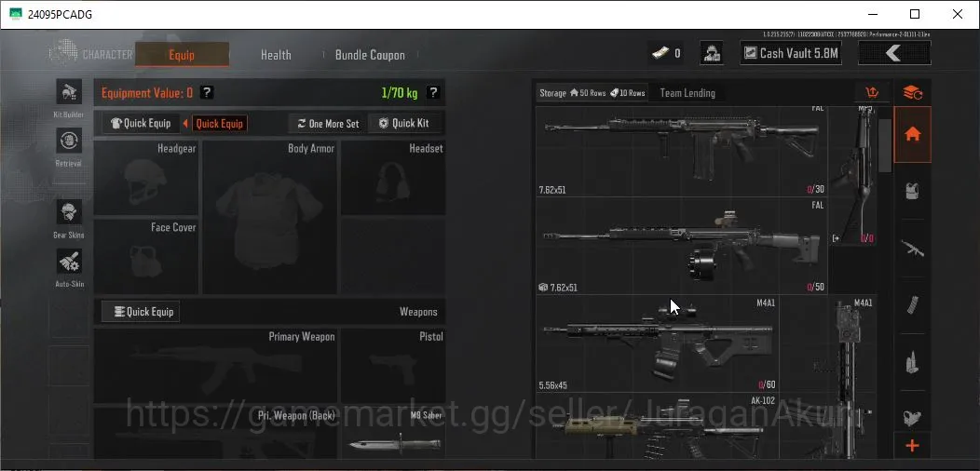This screenshot has height=471, width=980.
Task: Select the M9 Saber knife slot
Action: tap(393, 432)
